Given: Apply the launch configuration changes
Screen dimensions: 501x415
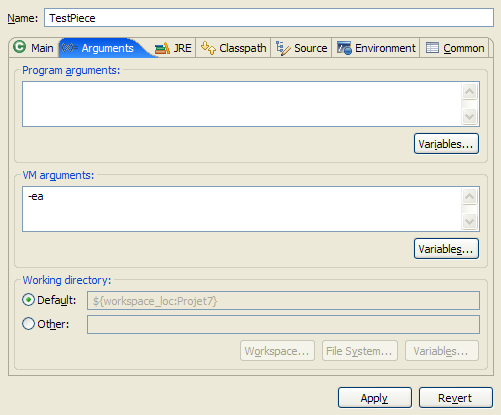Looking at the screenshot, I should click(375, 398).
